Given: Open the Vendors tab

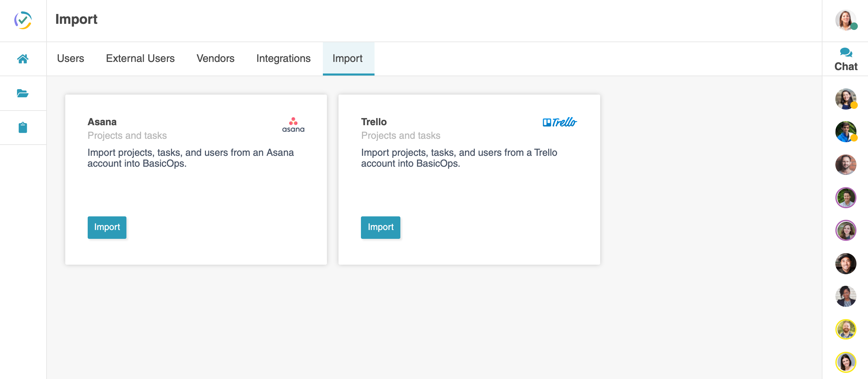Looking at the screenshot, I should coord(215,59).
